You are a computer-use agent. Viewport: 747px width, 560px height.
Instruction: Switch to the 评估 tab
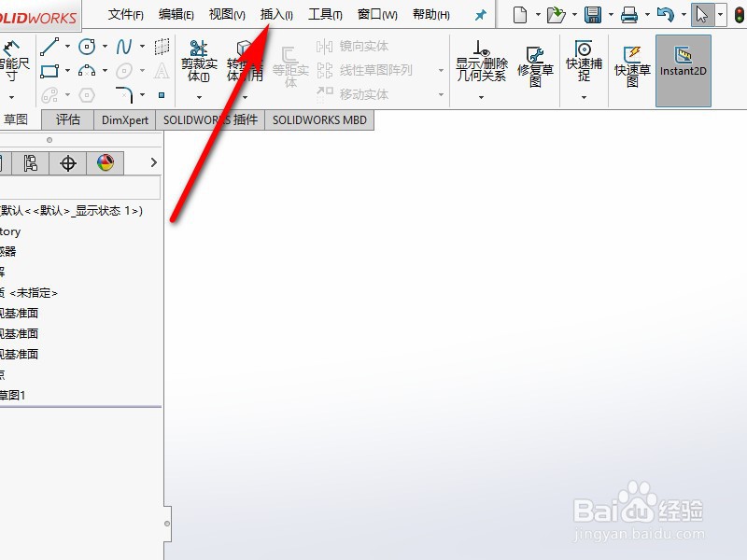(67, 119)
